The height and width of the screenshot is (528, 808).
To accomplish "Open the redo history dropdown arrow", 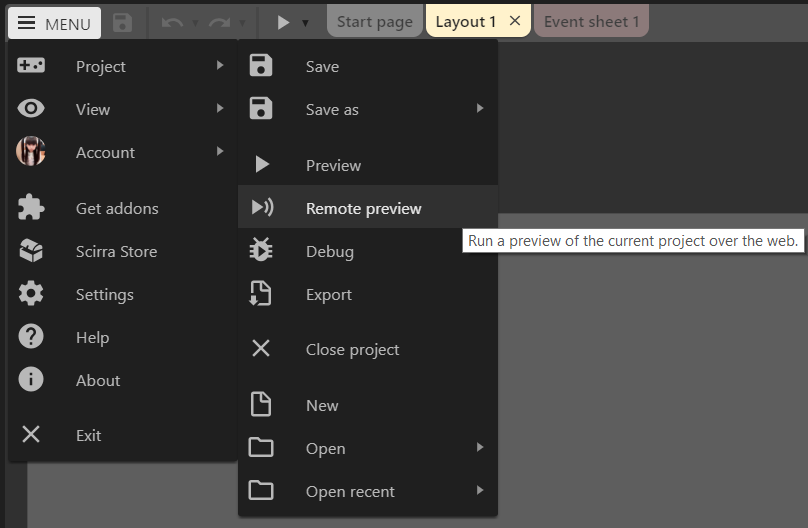I will (242, 23).
